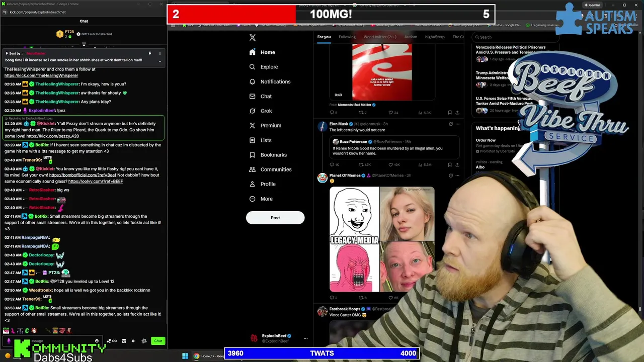The width and height of the screenshot is (644, 362).
Task: Open Bookmarks in X sidebar
Action: point(268,155)
